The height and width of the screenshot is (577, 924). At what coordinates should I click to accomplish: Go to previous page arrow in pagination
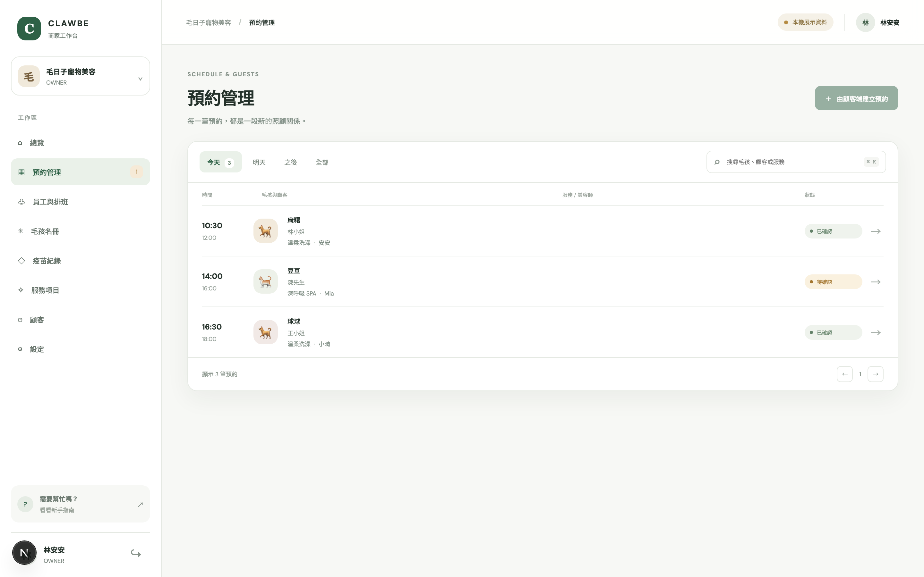point(844,374)
